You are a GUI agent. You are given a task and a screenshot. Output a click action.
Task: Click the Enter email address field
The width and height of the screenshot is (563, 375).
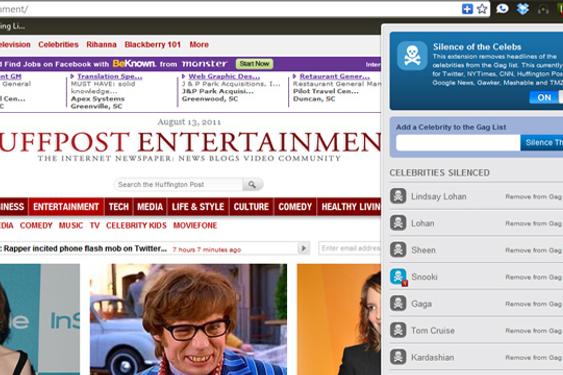tap(350, 248)
